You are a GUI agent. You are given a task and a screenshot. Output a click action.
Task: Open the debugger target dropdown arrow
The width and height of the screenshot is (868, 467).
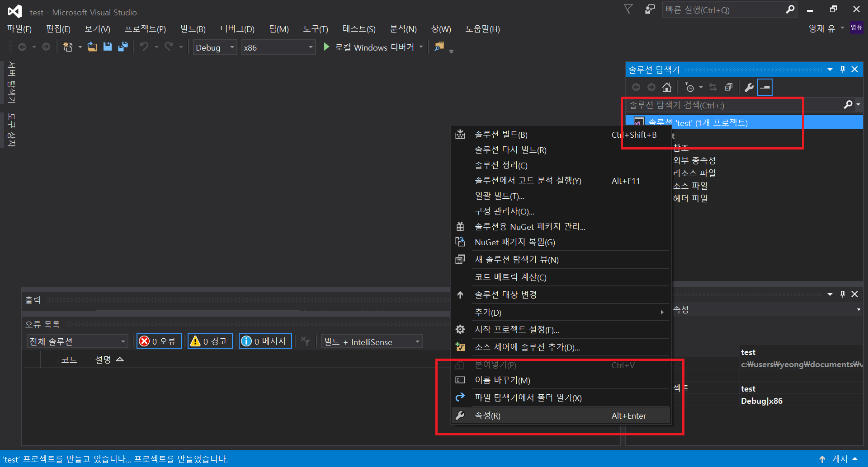pos(421,47)
